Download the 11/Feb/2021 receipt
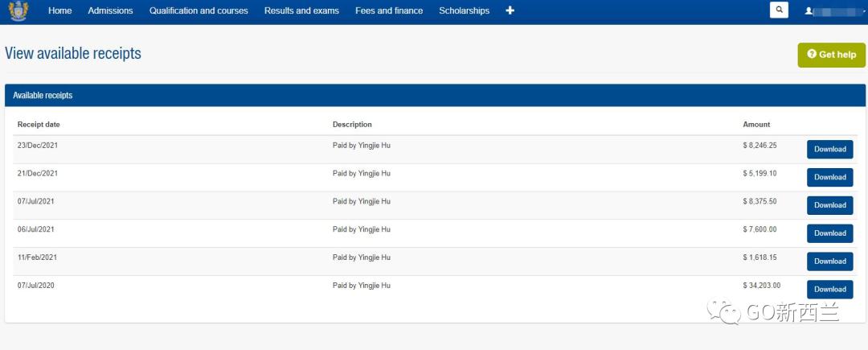The image size is (868, 350). click(x=829, y=261)
